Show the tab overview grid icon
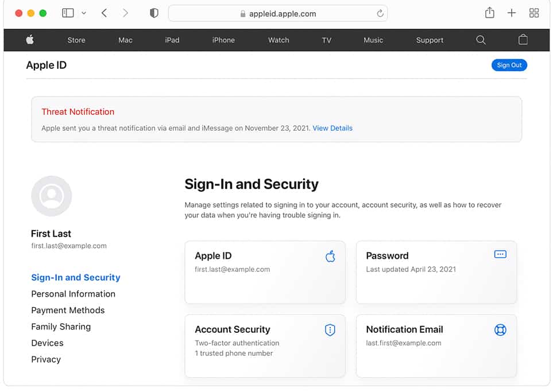 tap(534, 13)
